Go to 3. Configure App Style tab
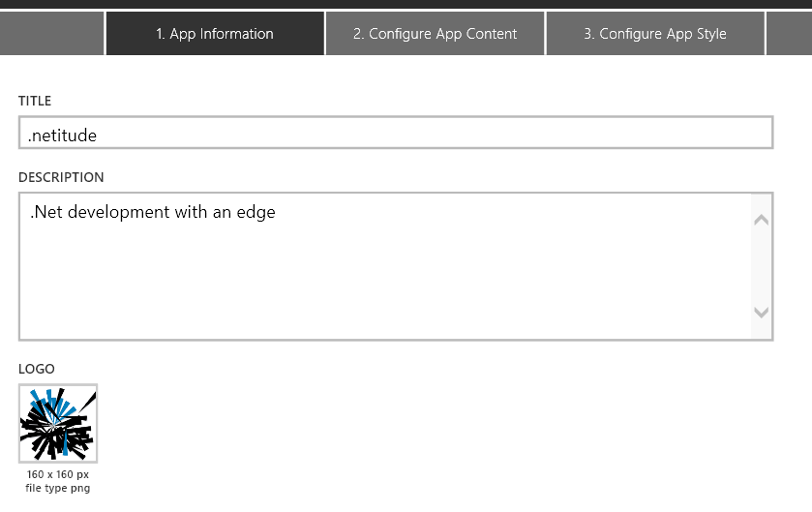This screenshot has height=512, width=812. click(655, 34)
